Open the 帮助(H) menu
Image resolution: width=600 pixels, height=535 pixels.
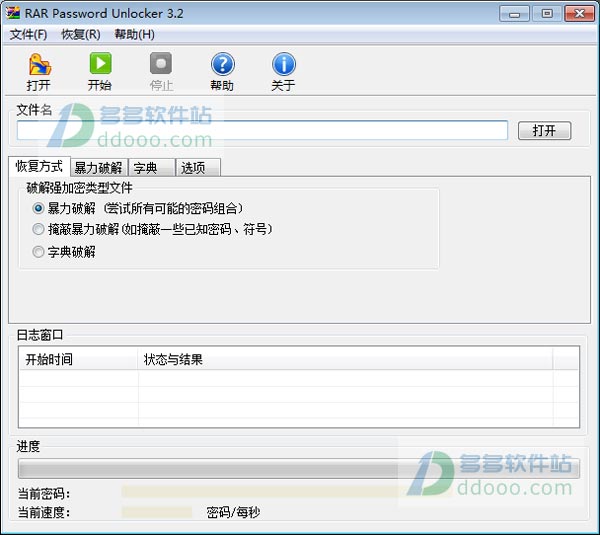pyautogui.click(x=134, y=34)
